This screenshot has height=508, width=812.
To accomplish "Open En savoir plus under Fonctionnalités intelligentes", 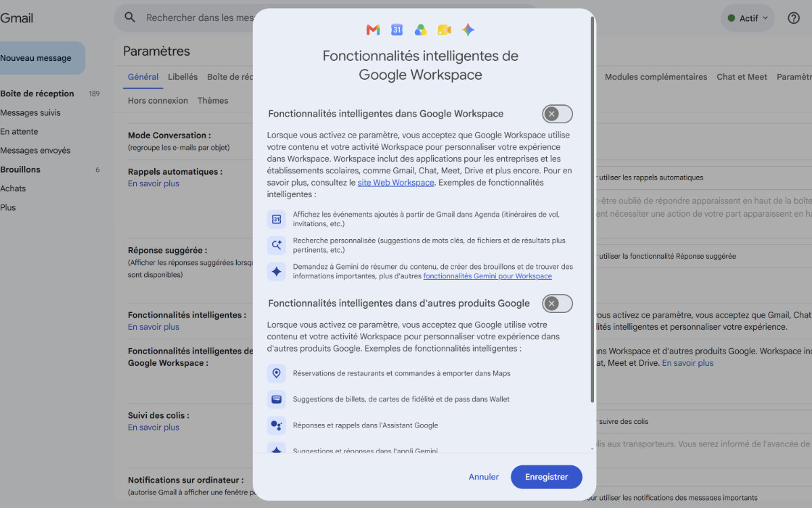I will [154, 327].
